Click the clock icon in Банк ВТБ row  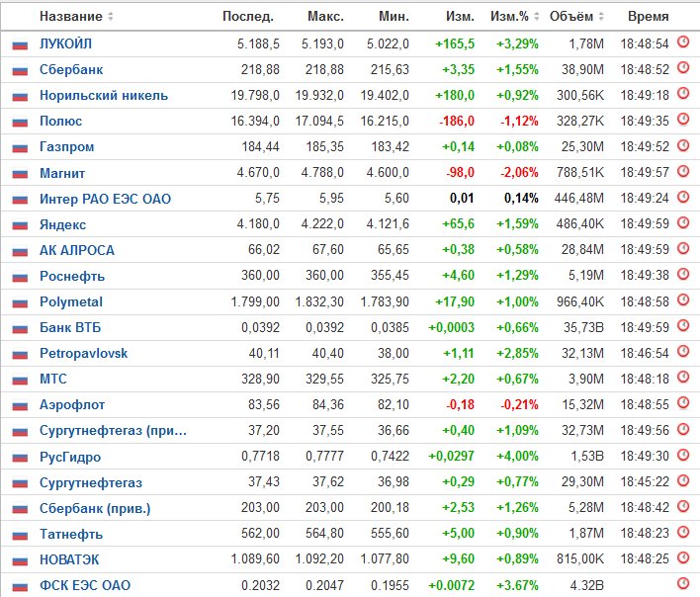(683, 325)
